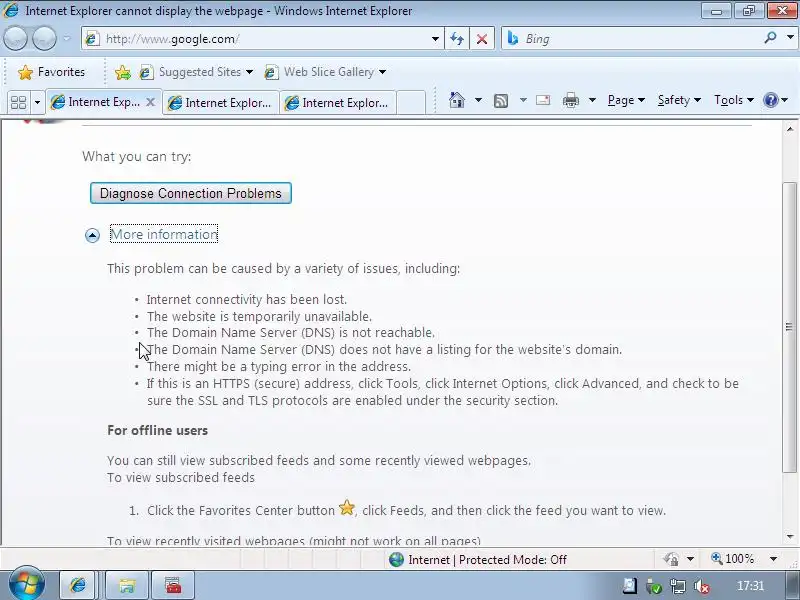The width and height of the screenshot is (800, 600).
Task: Click the Show desktop strip
Action: pyautogui.click(x=791, y=585)
